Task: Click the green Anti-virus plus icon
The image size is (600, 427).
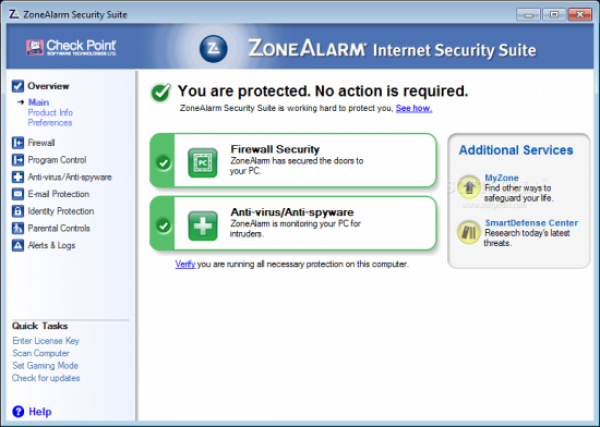Action: tap(203, 225)
